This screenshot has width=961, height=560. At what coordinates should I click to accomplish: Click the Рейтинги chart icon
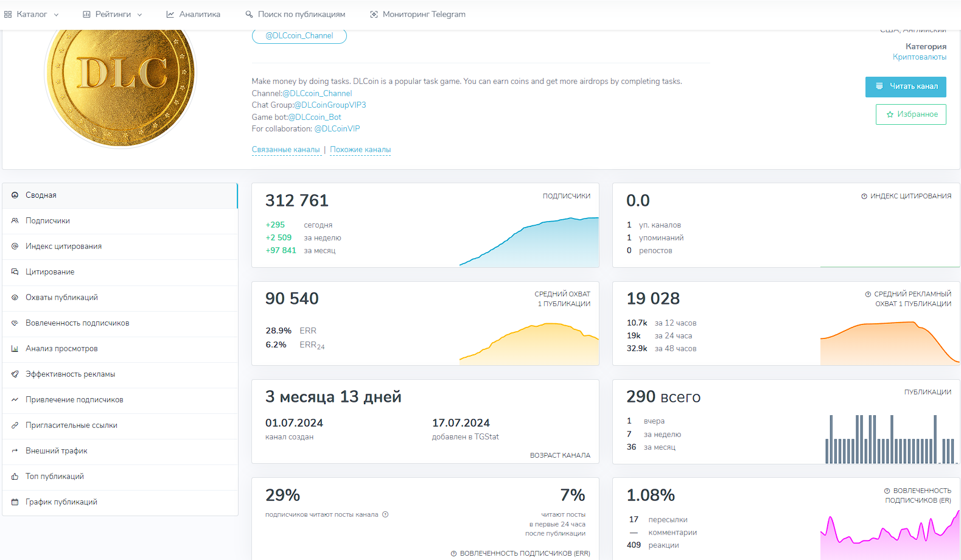pyautogui.click(x=86, y=14)
